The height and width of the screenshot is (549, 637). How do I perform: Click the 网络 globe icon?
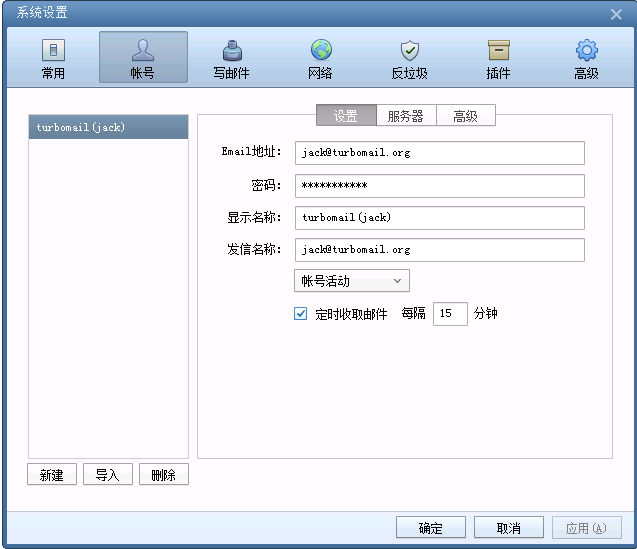(320, 58)
